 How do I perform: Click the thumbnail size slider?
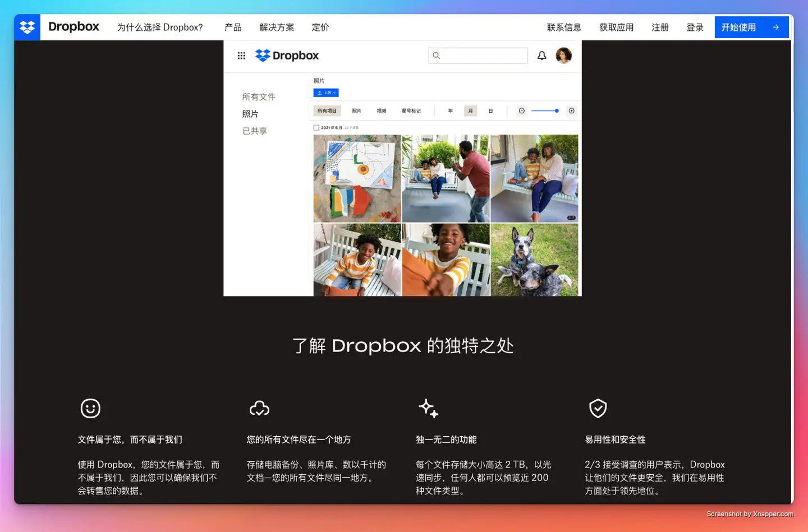click(545, 111)
